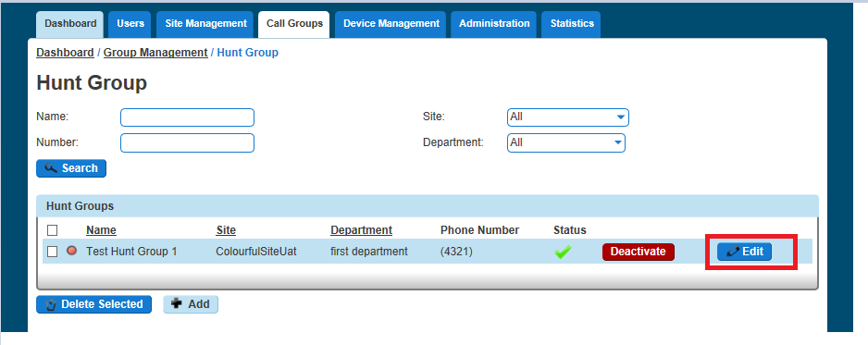Go to the Site Management tab

pos(205,24)
